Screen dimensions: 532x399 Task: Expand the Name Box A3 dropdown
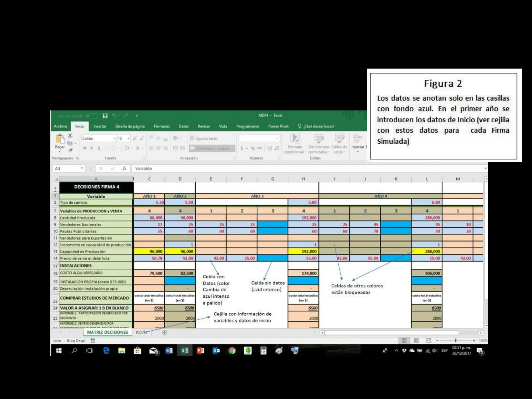click(x=82, y=168)
